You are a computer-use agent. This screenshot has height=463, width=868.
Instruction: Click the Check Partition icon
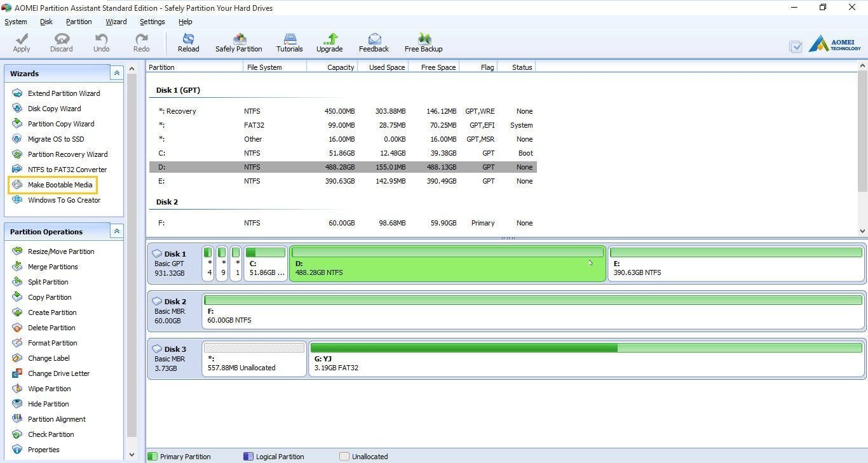[x=17, y=434]
